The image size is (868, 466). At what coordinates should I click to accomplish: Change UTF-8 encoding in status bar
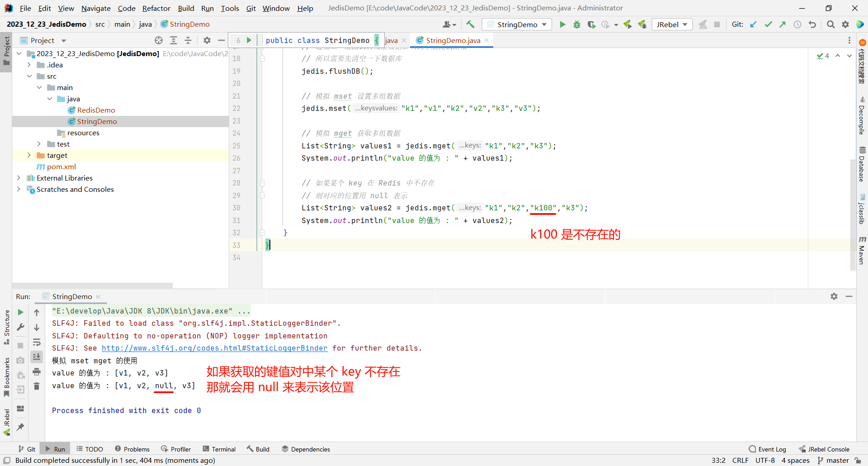tap(765, 460)
